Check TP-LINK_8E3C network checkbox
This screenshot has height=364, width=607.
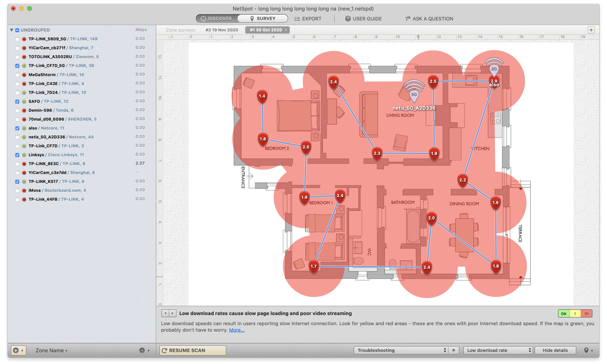(x=17, y=164)
